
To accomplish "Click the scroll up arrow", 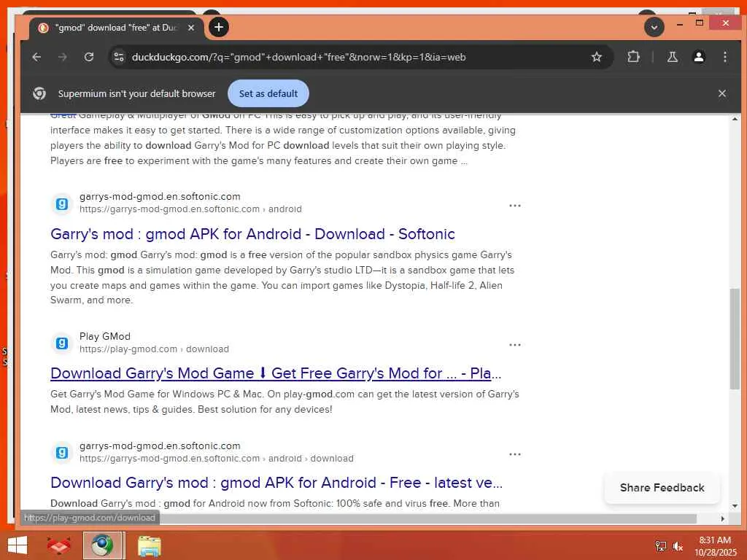I will pos(735,119).
